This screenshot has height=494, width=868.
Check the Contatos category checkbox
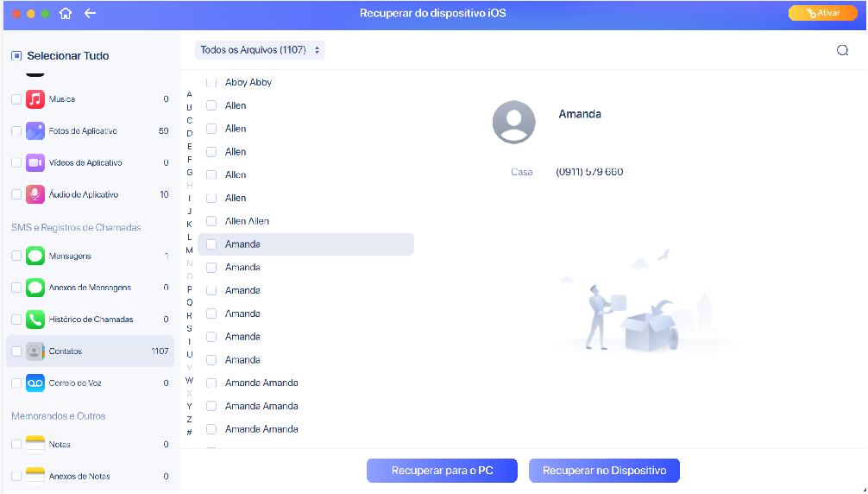click(x=16, y=351)
